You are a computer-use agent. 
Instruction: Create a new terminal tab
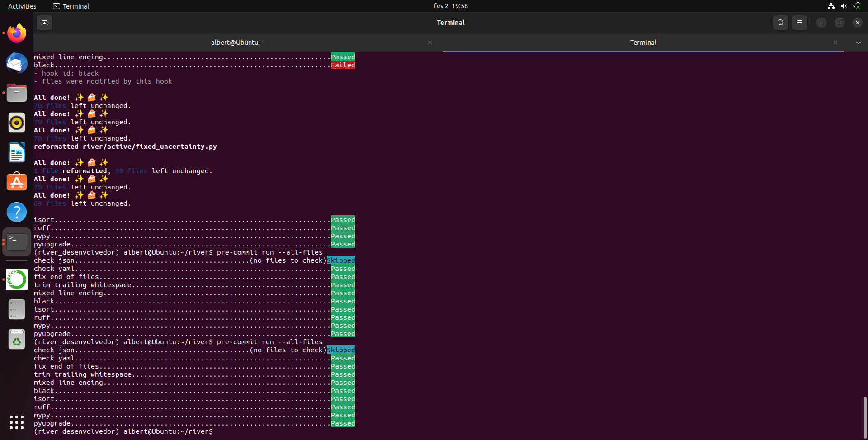(x=44, y=22)
